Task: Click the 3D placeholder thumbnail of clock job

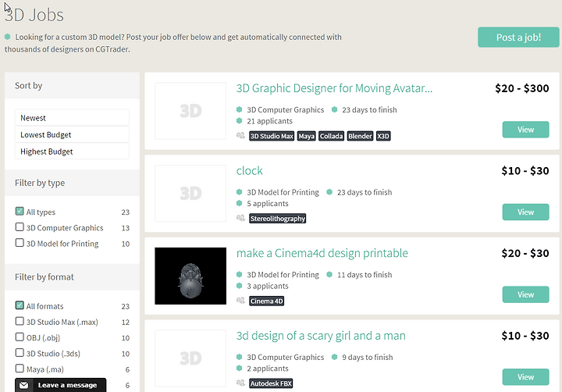Action: coord(190,194)
